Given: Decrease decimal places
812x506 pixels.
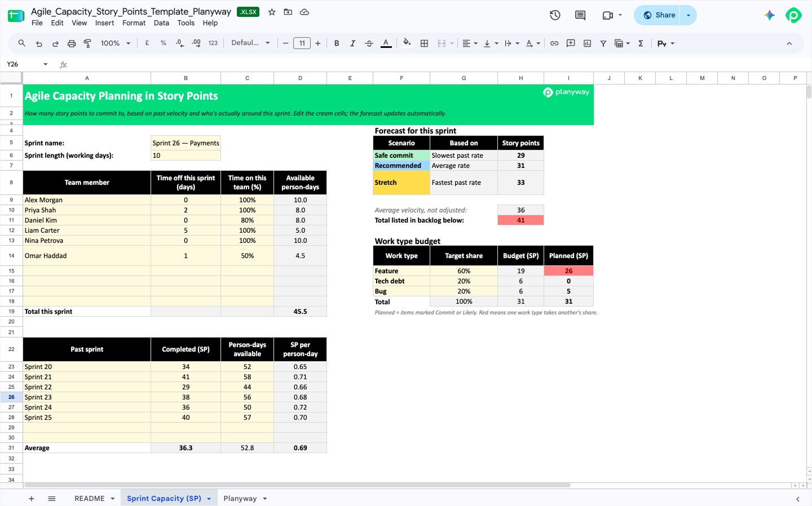Looking at the screenshot, I should click(x=180, y=43).
